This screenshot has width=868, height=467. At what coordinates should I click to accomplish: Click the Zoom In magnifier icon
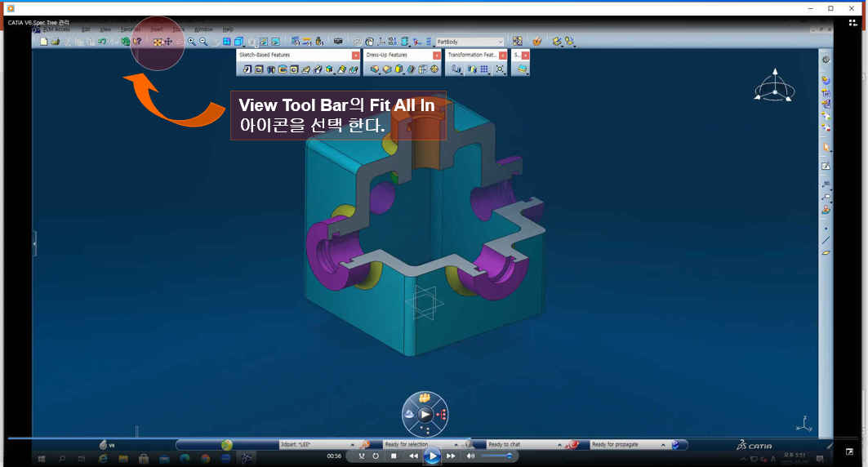tap(192, 42)
